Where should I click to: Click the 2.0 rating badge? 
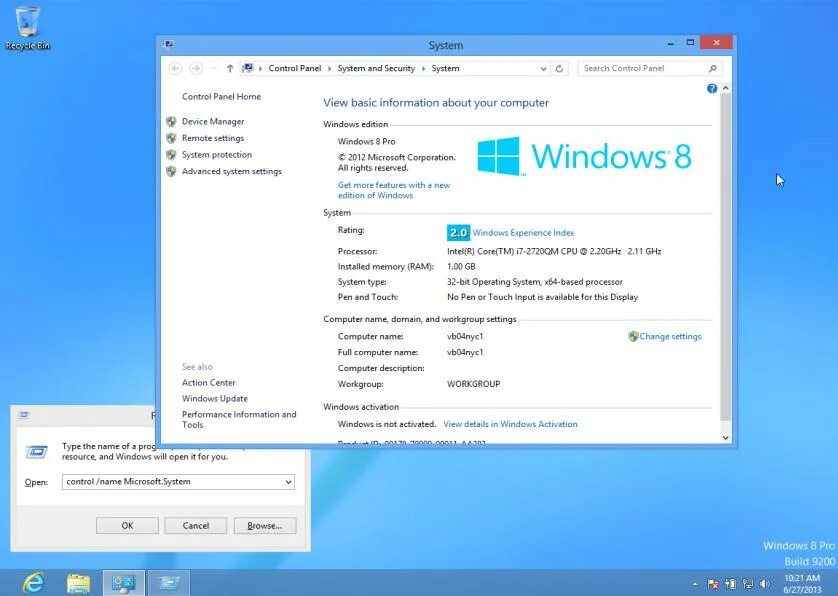coord(458,233)
